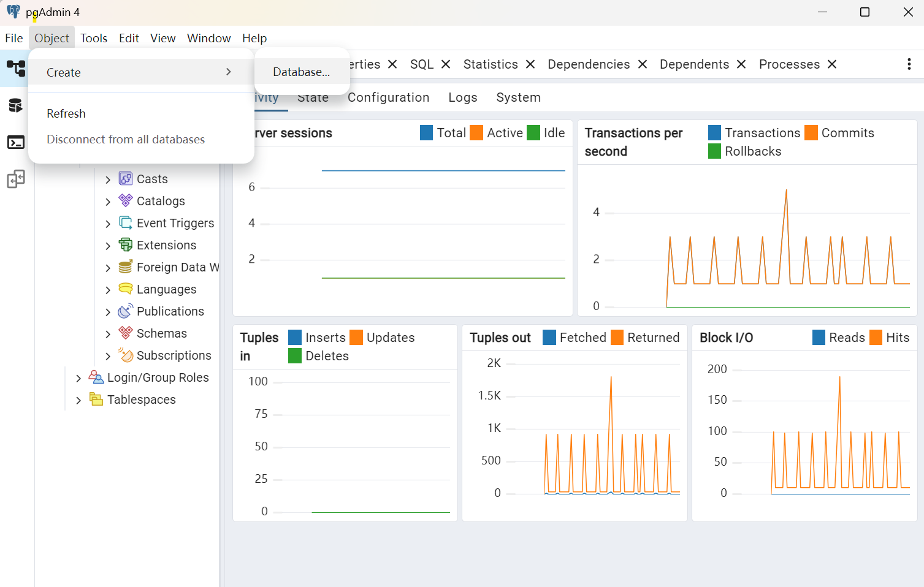
Task: Click the Schemas node icon
Action: pos(126,333)
